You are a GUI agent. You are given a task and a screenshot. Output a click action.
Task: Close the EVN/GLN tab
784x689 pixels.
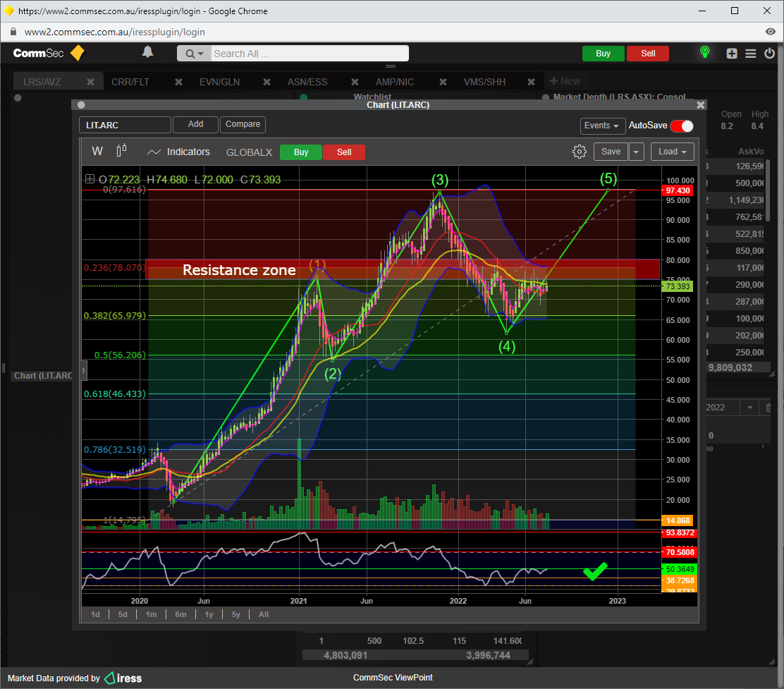coord(267,82)
